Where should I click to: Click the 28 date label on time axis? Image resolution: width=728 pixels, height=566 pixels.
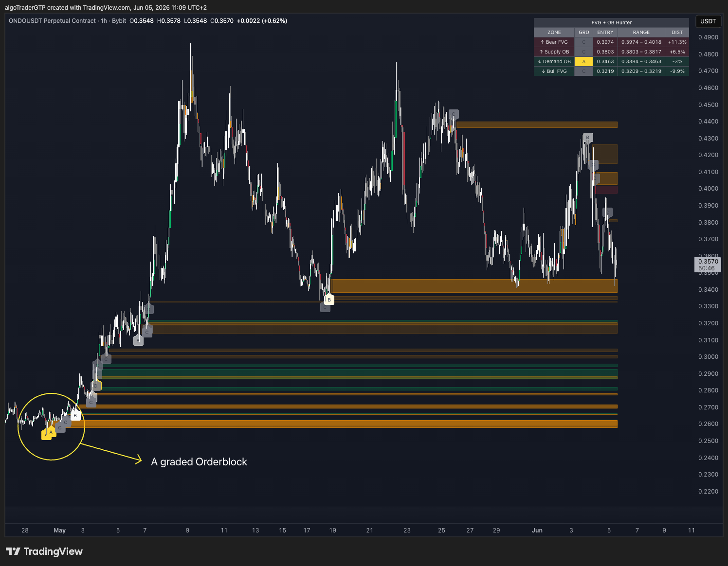click(x=25, y=531)
